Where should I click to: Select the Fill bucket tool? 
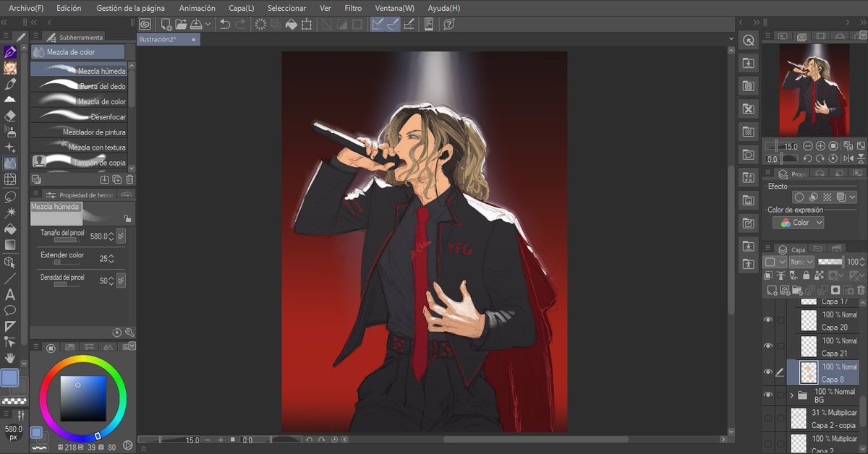(x=10, y=228)
